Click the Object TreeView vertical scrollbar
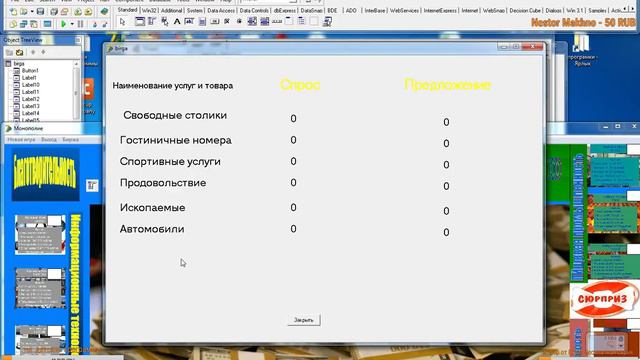Screen dimensions: 640x360 (76, 91)
